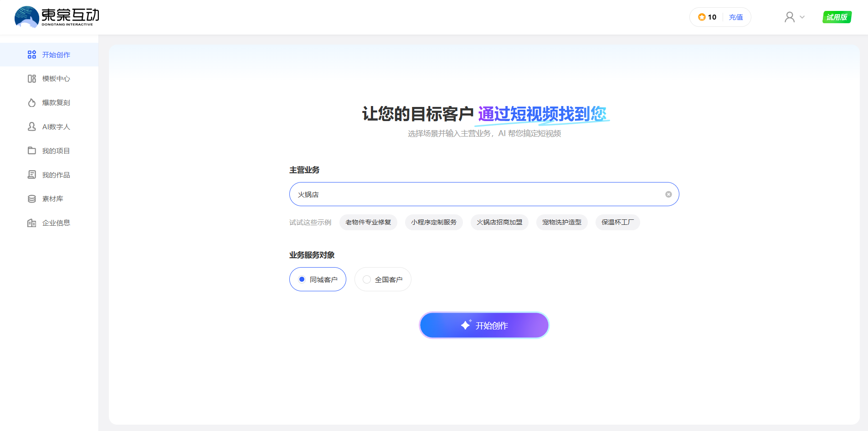Focus the 主营业务 text input field

(484, 194)
